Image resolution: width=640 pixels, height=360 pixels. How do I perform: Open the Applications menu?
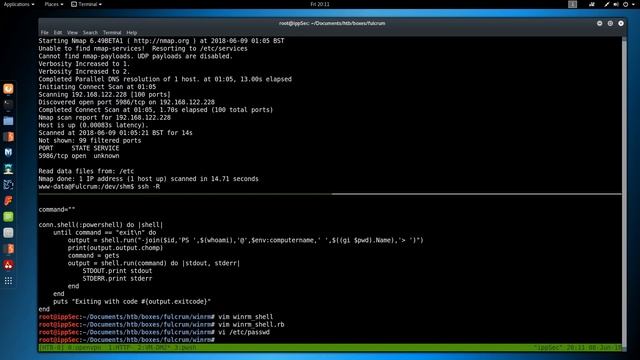click(19, 4)
